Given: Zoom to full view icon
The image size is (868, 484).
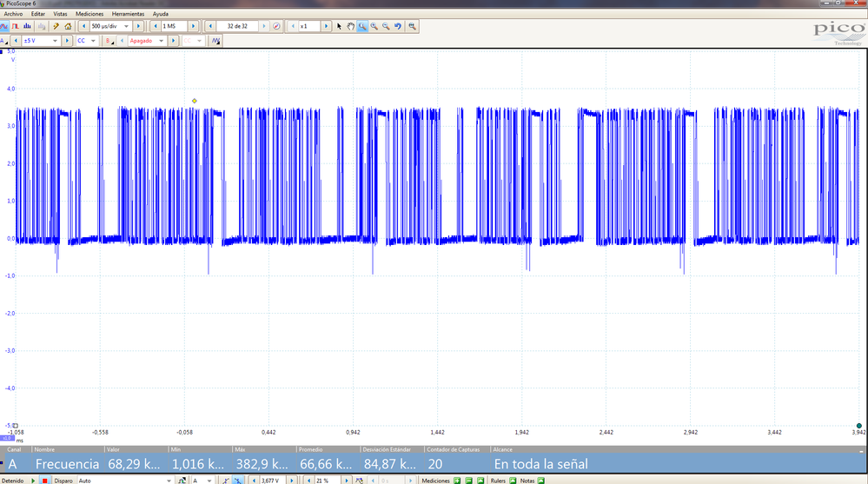Looking at the screenshot, I should [x=412, y=26].
